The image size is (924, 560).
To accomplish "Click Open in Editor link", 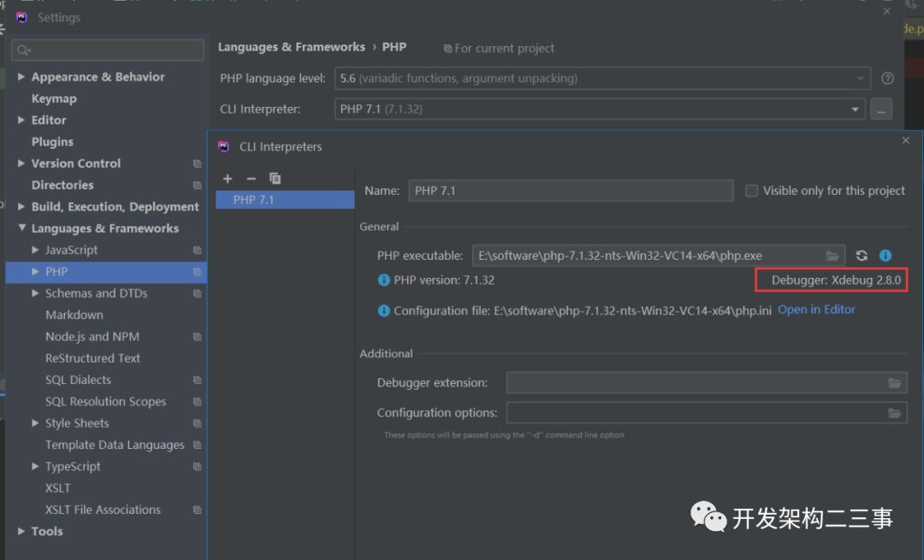I will point(816,309).
